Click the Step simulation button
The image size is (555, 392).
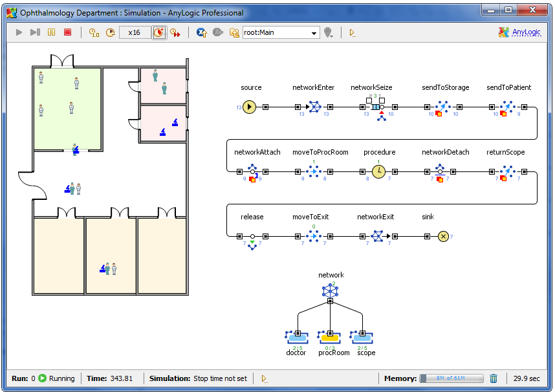click(x=35, y=32)
